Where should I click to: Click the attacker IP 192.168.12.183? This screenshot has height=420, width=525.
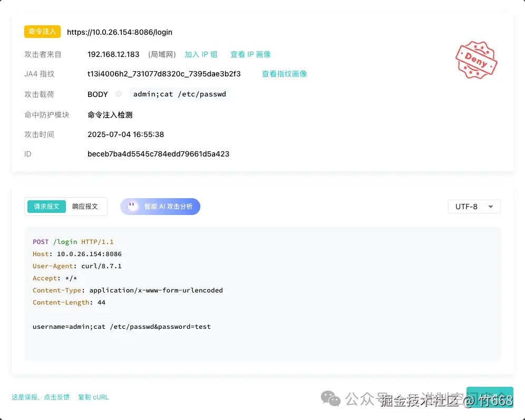coord(115,54)
